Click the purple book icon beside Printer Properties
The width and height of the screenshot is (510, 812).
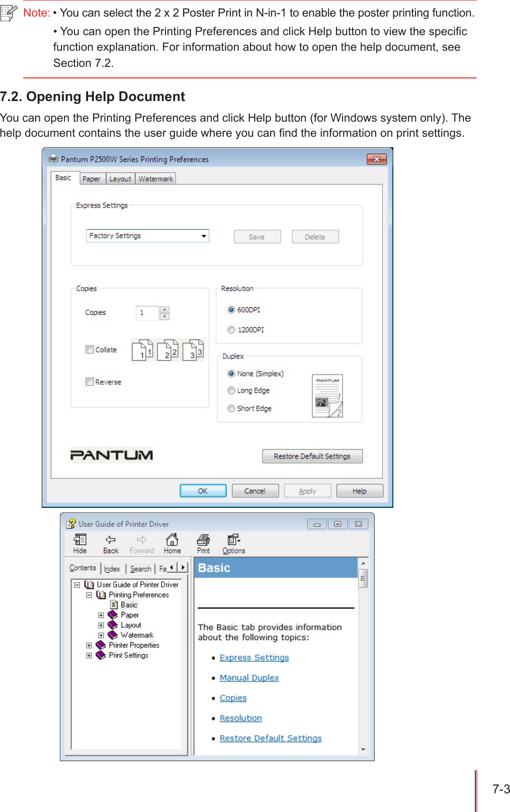click(101, 645)
